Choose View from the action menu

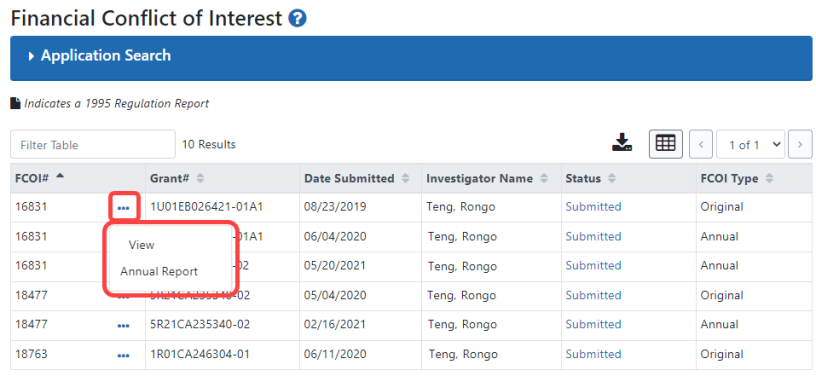pyautogui.click(x=142, y=245)
